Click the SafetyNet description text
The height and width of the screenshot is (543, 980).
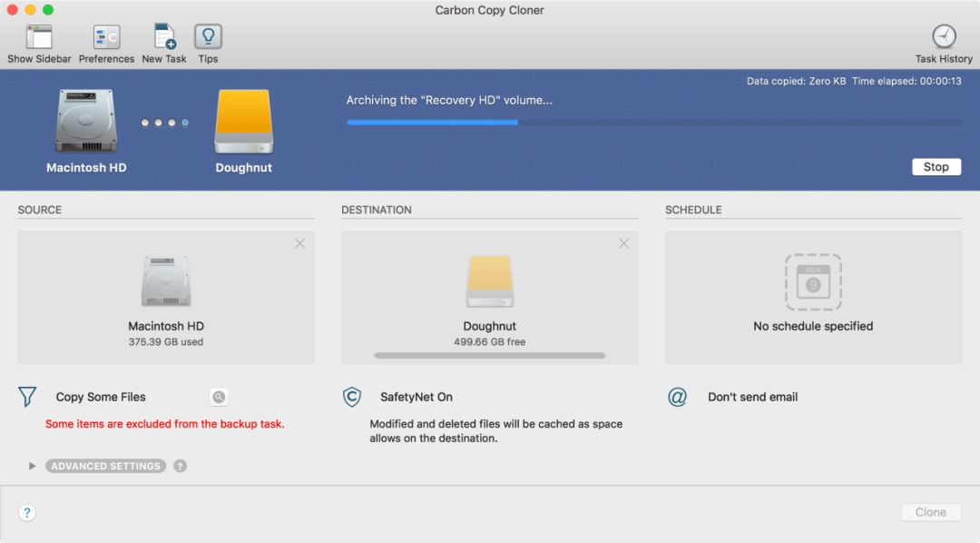click(495, 431)
